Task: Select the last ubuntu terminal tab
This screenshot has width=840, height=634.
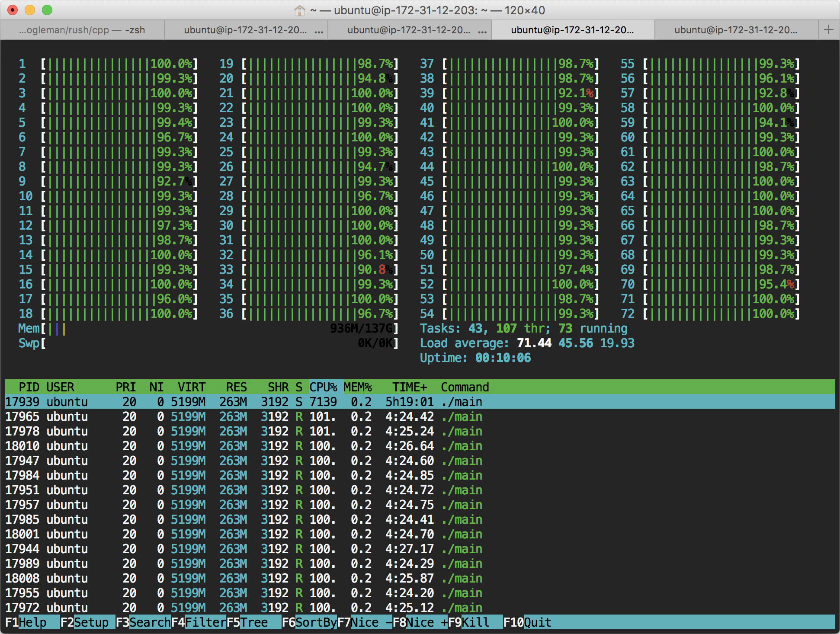Action: coord(736,30)
